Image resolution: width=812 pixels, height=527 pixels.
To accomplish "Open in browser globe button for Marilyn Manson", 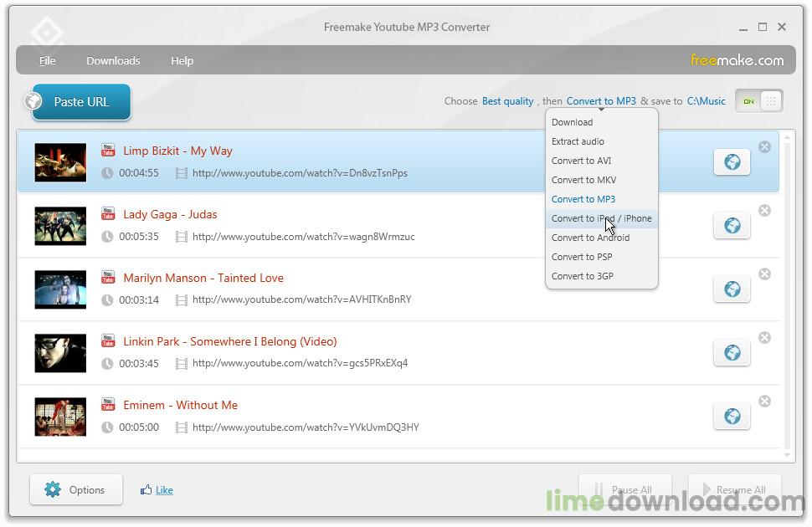I will click(731, 289).
